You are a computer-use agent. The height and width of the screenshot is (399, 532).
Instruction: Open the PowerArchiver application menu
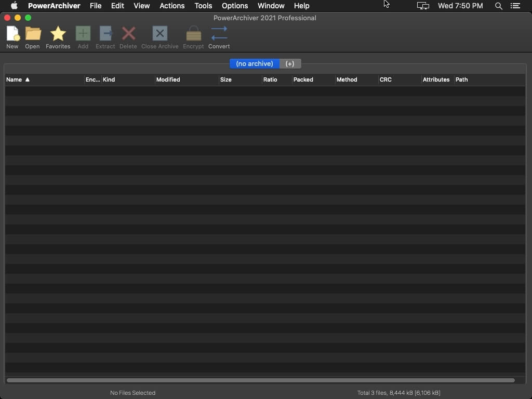[54, 6]
